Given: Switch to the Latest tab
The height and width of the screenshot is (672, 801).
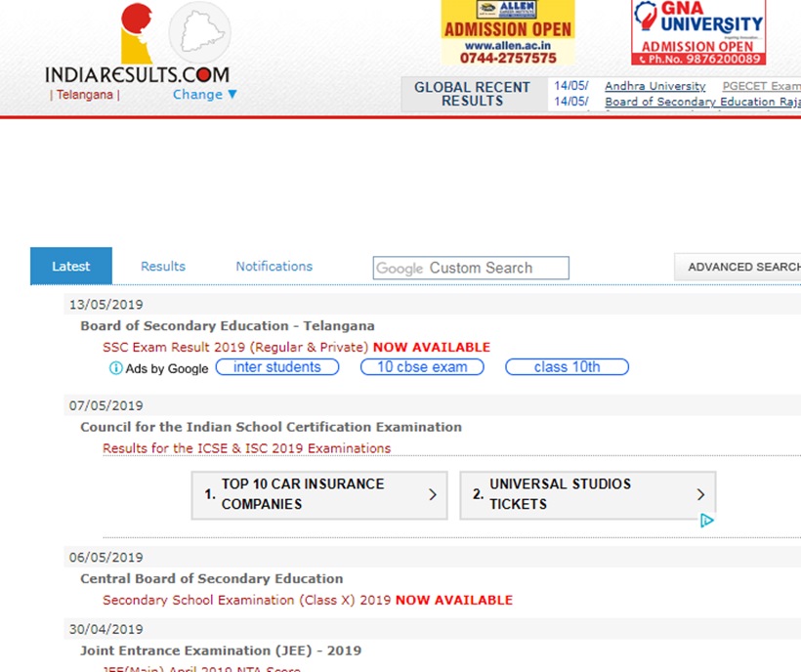Looking at the screenshot, I should 71,266.
